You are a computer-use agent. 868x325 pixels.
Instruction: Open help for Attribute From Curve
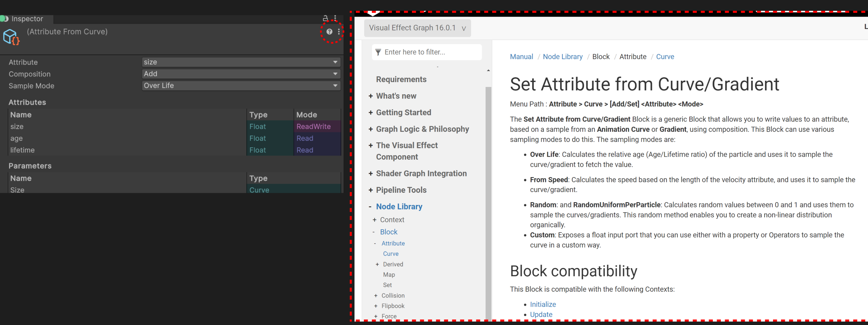click(x=329, y=32)
